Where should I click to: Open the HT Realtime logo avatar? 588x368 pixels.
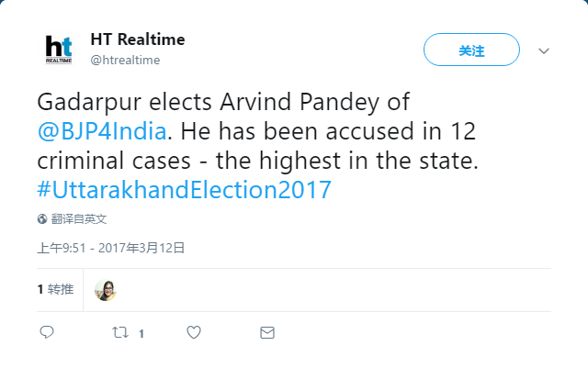click(59, 50)
